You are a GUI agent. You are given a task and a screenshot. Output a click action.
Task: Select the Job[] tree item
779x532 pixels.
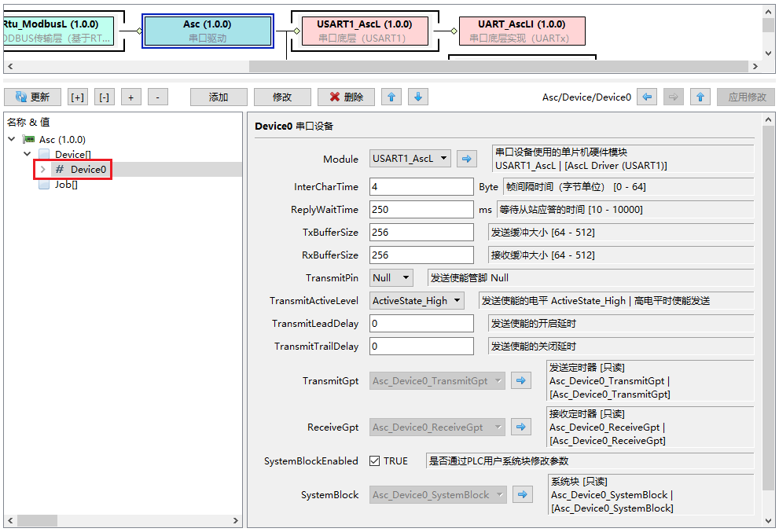(x=65, y=185)
